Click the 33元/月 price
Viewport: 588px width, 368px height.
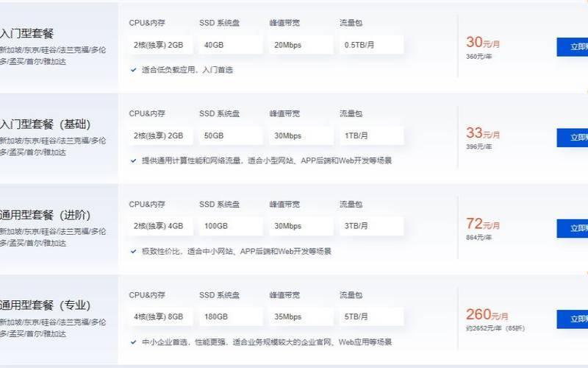(x=483, y=133)
